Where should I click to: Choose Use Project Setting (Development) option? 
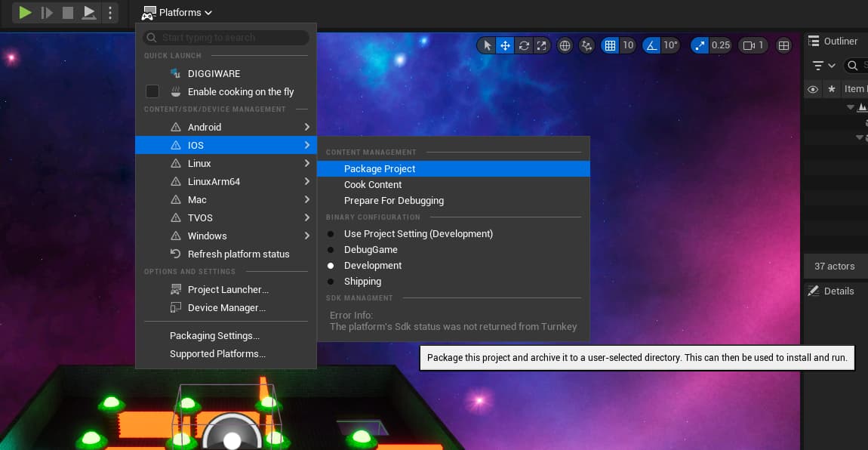[x=418, y=234]
